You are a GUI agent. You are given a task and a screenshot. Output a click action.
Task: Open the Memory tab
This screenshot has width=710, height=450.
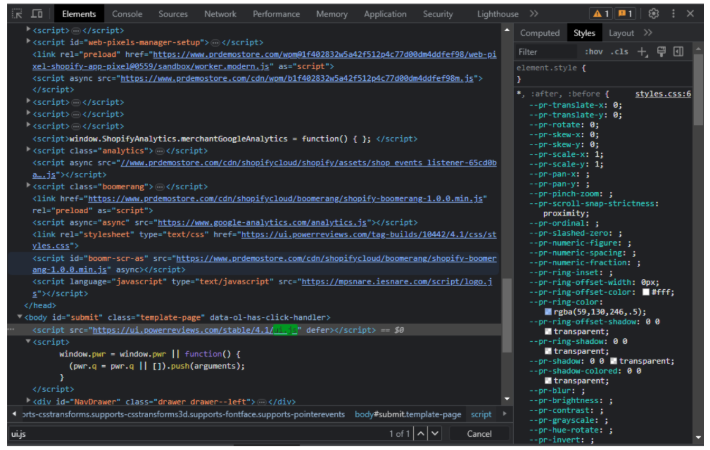[x=332, y=14]
